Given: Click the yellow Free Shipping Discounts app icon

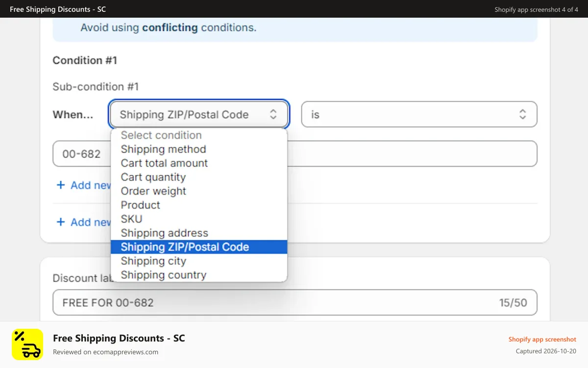Looking at the screenshot, I should tap(27, 344).
